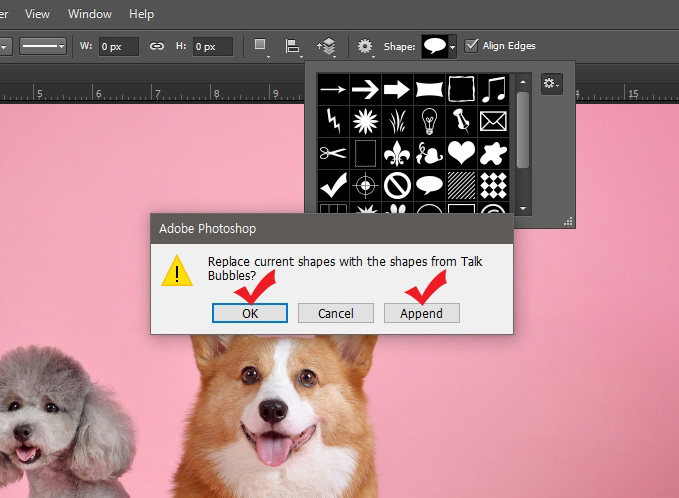Open path arrangement dropdown
The image size is (679, 498).
tap(327, 46)
